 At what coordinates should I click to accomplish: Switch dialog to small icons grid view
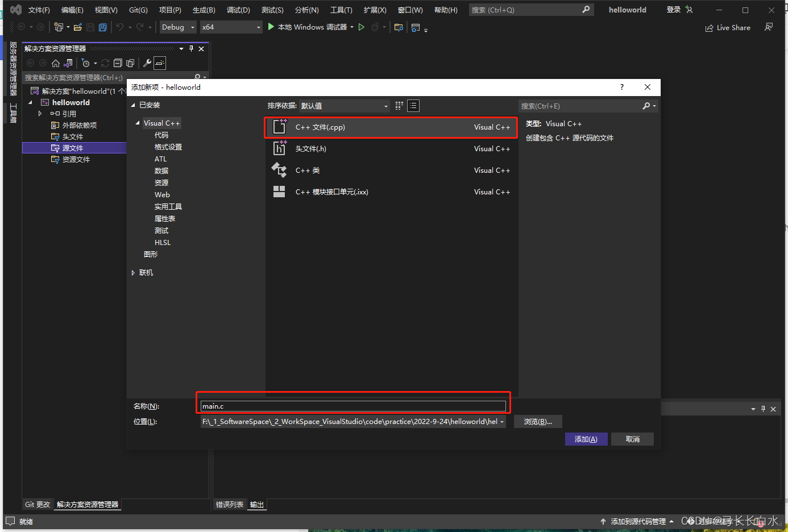399,106
